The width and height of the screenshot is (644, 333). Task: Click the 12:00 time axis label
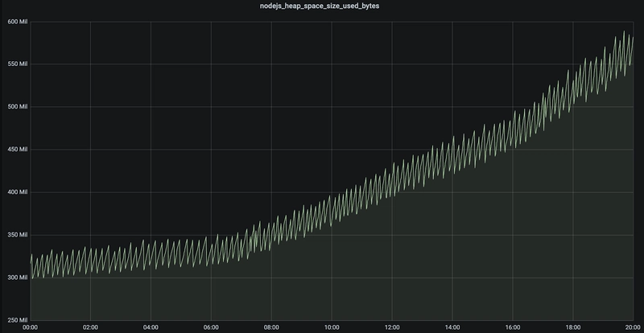[392, 328]
